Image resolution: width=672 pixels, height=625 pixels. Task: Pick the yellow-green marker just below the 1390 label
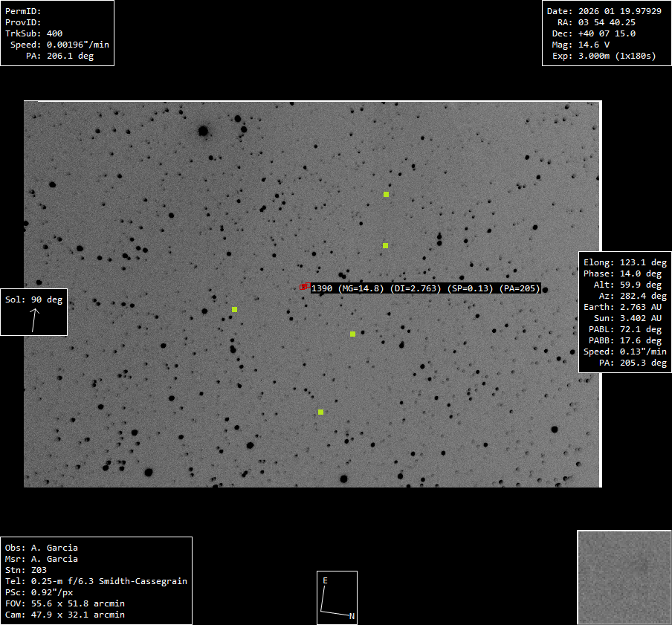(x=352, y=334)
